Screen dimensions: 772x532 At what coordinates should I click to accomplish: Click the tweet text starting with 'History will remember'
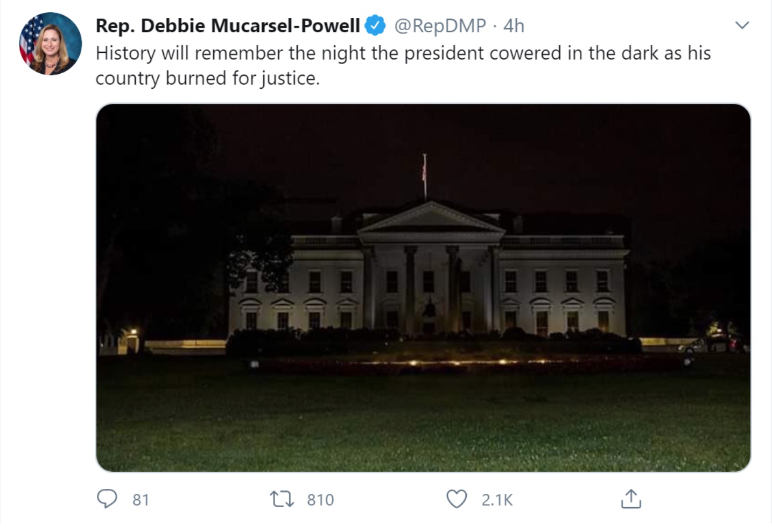pyautogui.click(x=403, y=65)
